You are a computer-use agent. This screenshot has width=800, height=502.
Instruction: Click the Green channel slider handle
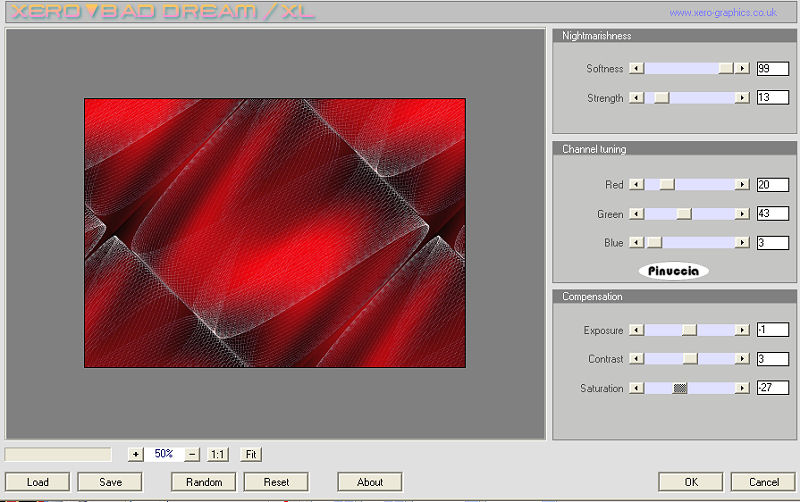tap(684, 214)
